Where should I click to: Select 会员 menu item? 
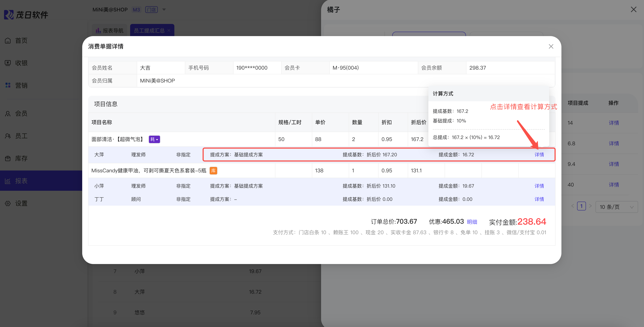pyautogui.click(x=41, y=114)
